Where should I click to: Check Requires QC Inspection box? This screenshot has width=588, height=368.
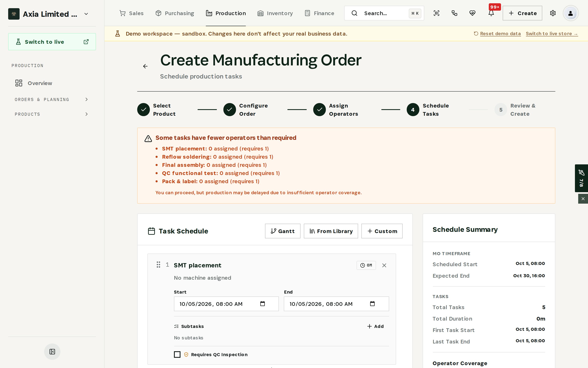tap(177, 354)
